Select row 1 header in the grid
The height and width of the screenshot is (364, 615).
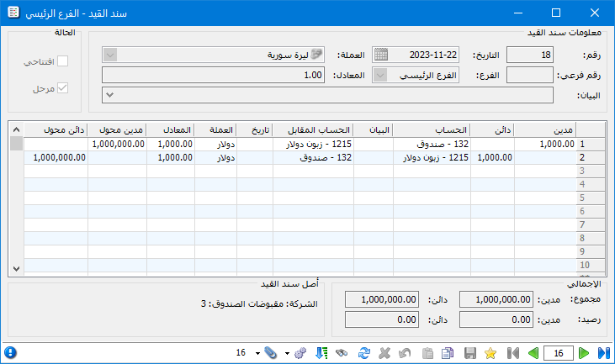pos(591,145)
